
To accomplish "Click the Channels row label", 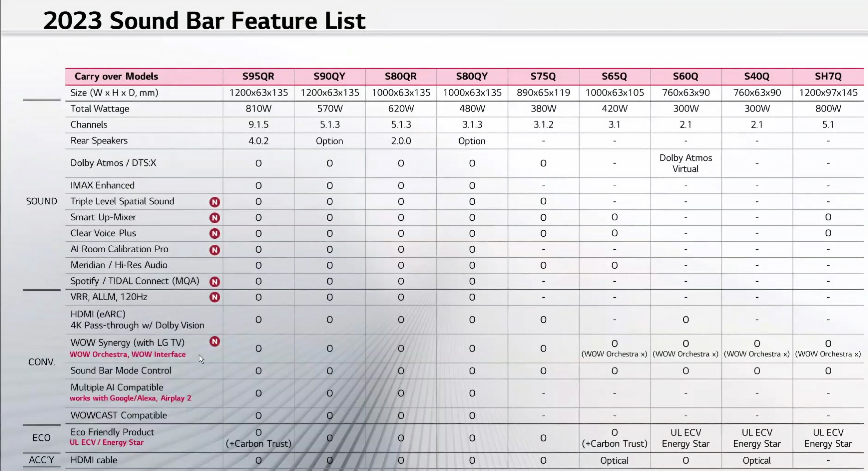I will coord(89,125).
